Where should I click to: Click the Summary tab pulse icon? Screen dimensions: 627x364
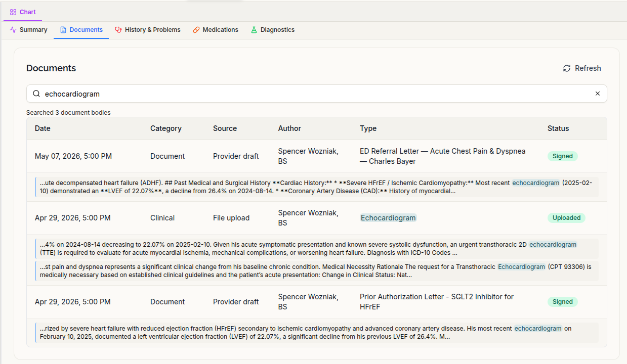pos(13,30)
